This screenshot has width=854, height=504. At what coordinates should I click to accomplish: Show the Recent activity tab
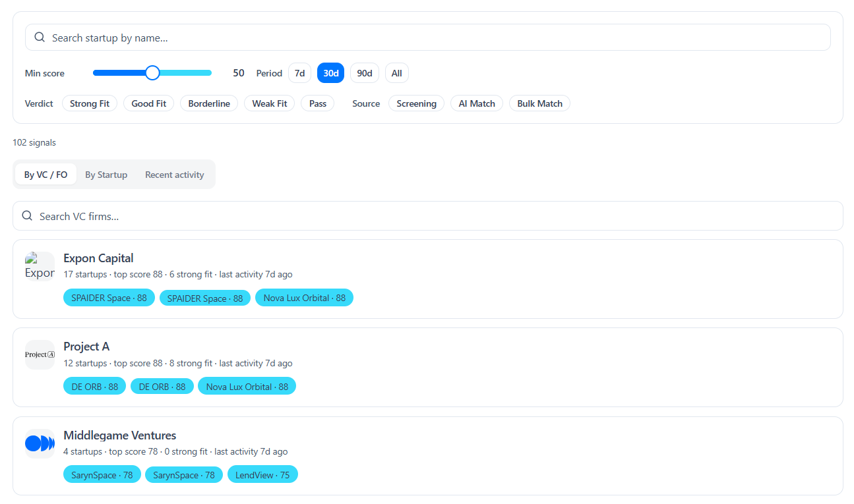coord(175,175)
